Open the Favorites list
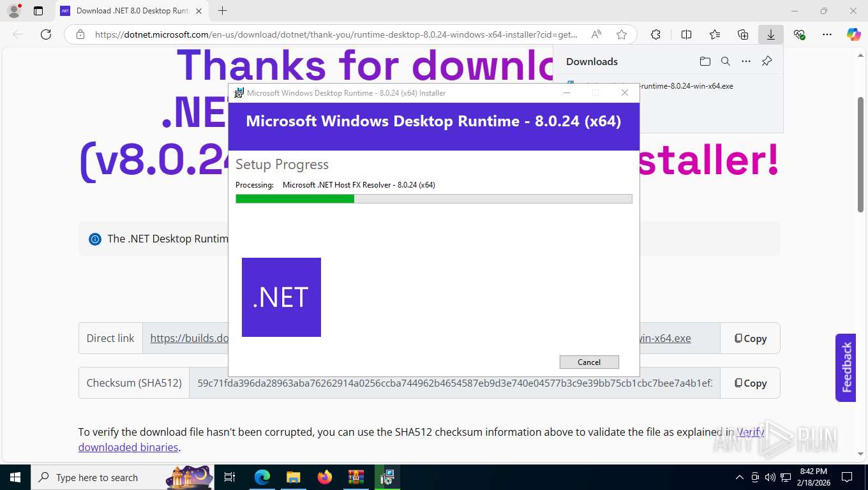This screenshot has width=868, height=490. tap(714, 34)
